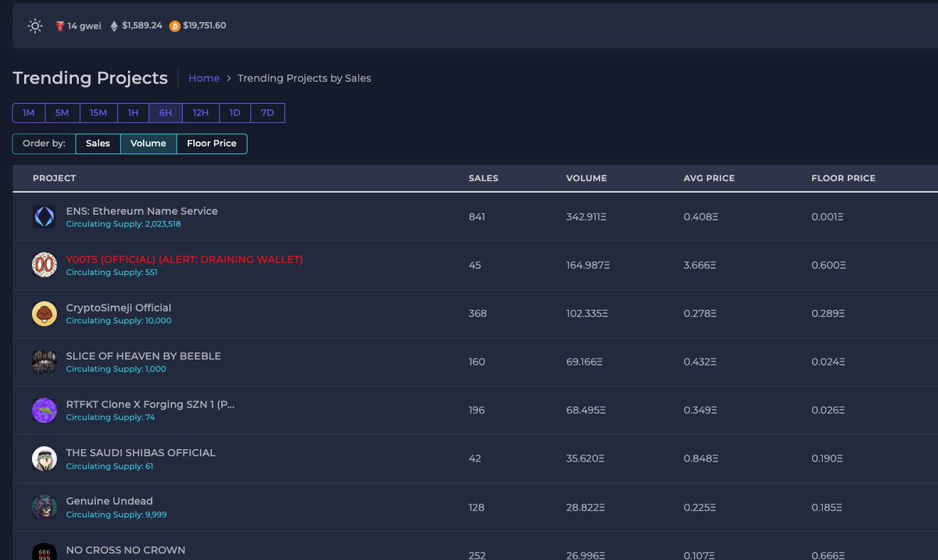
Task: Click the gas pump gwei icon
Action: [x=59, y=26]
